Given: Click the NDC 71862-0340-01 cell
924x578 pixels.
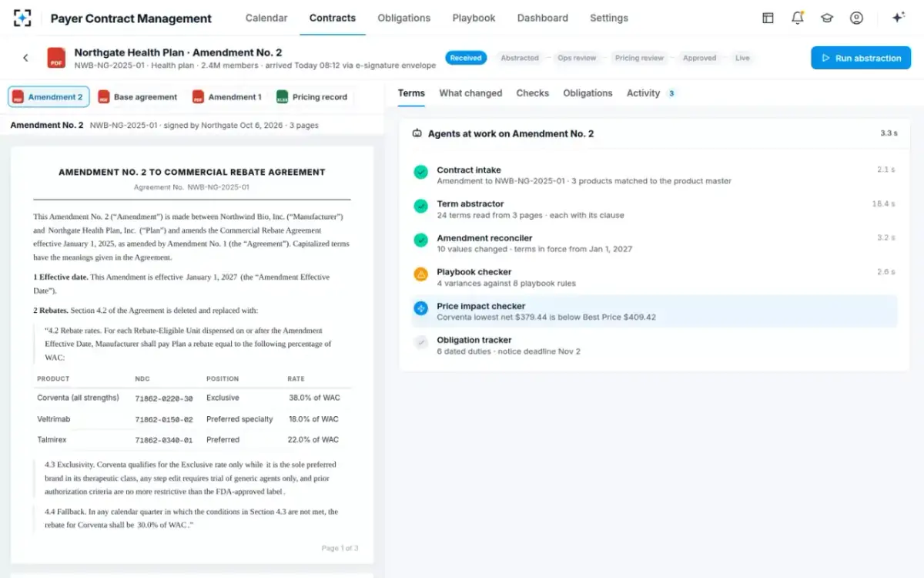Looking at the screenshot, I should click(x=164, y=440).
